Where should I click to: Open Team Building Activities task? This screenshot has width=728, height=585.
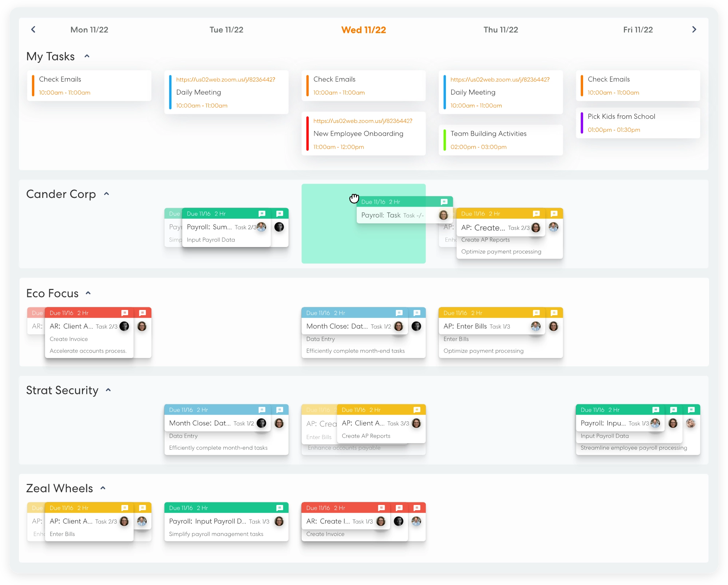coord(501,140)
